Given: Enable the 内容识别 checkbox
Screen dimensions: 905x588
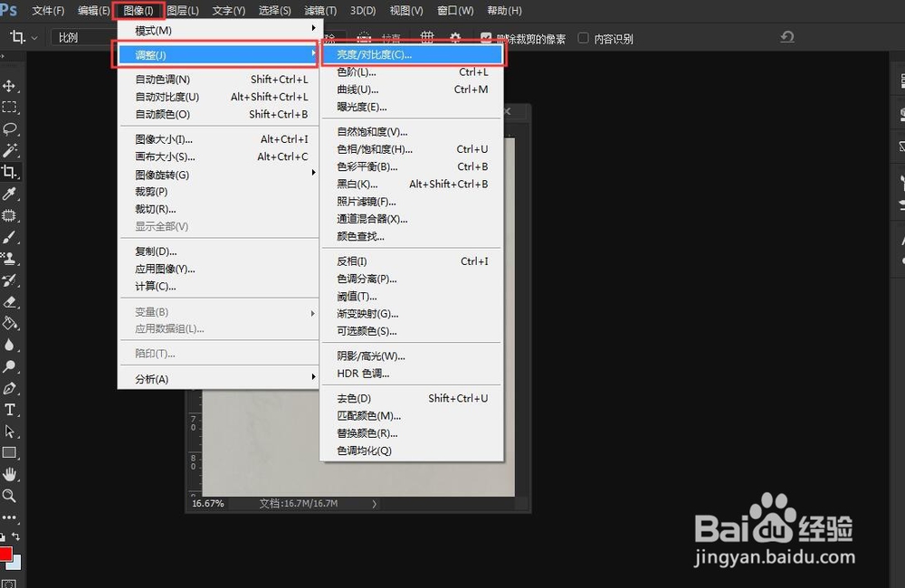Looking at the screenshot, I should [582, 38].
